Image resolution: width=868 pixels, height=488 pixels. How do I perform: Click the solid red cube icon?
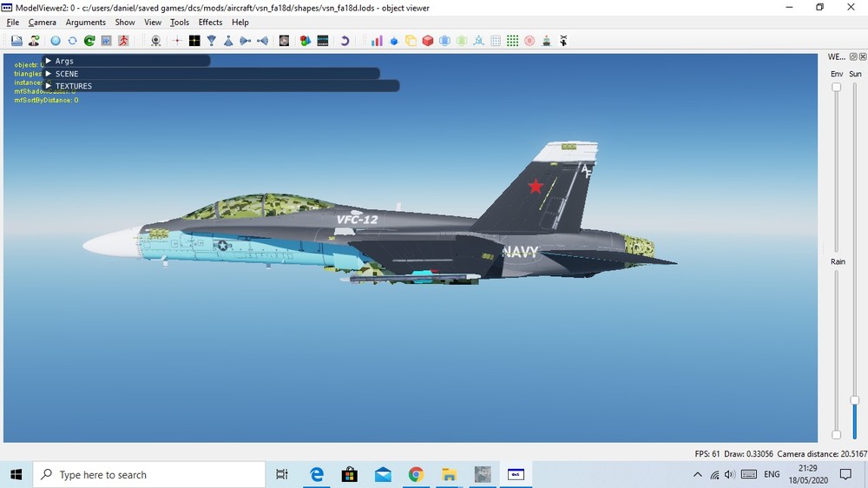pos(428,41)
